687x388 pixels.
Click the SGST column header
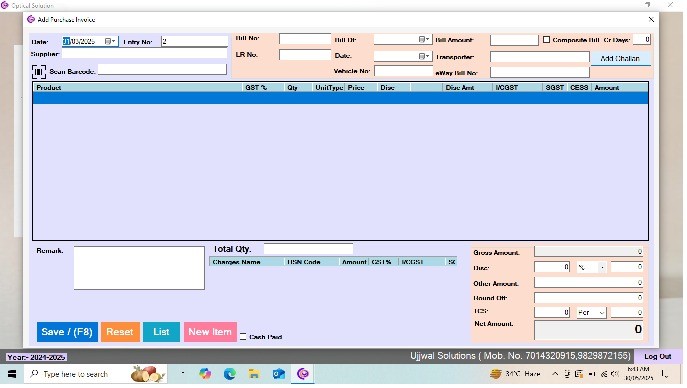pyautogui.click(x=555, y=88)
